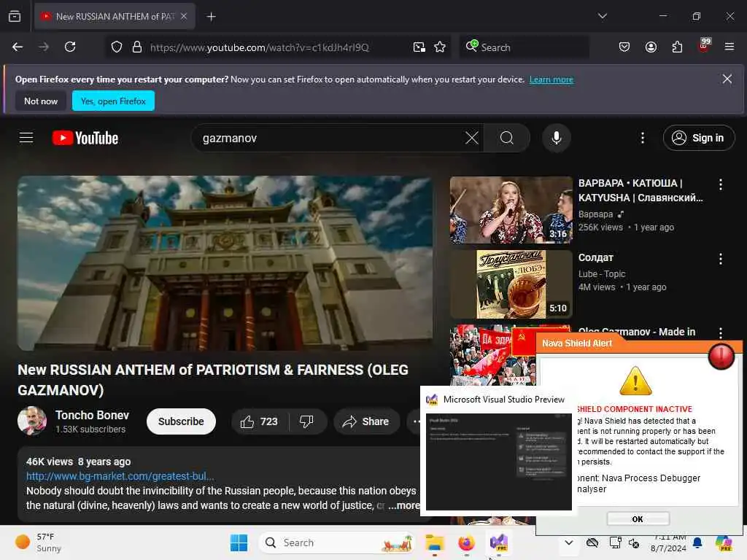Share the video
Screen dimensions: 747x560
point(366,421)
